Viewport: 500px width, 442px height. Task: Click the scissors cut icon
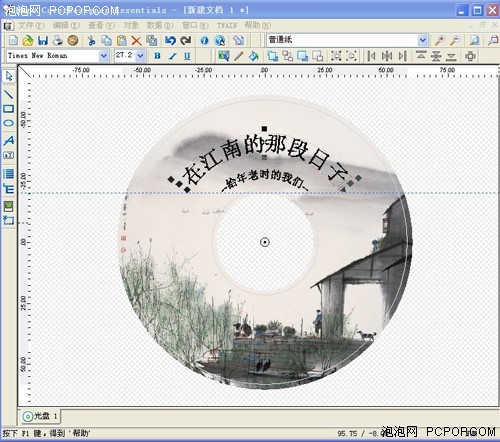[91, 40]
